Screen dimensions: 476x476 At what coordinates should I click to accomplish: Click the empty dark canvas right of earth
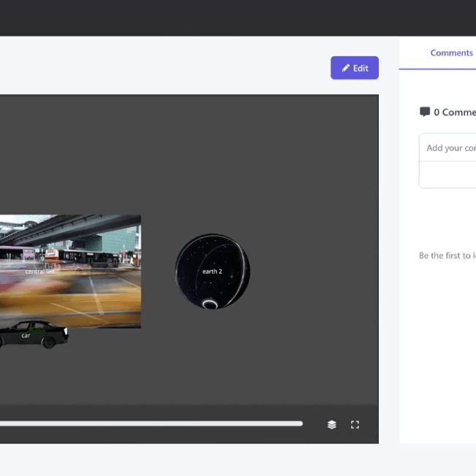pos(314,272)
